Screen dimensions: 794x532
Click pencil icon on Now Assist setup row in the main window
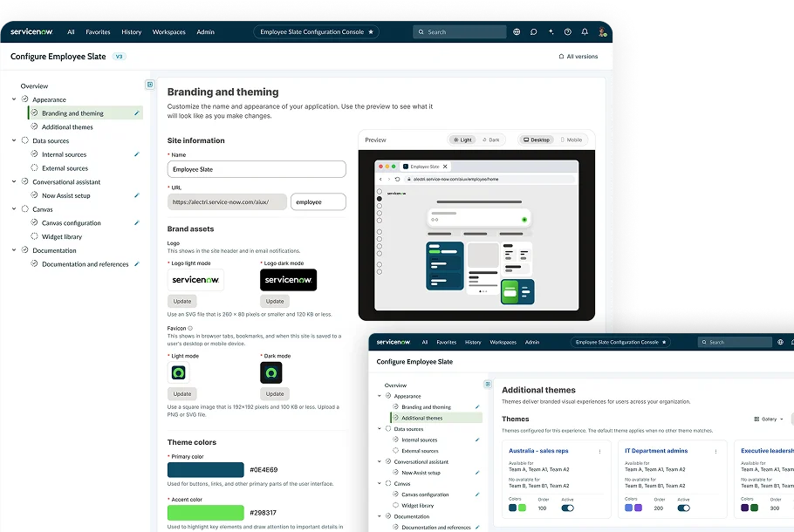click(x=136, y=194)
